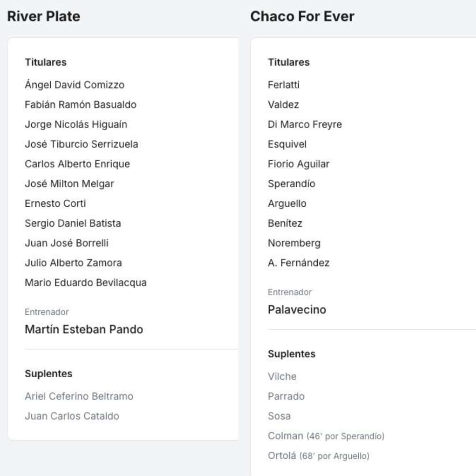Select Chaco coach Palavecino
The height and width of the screenshot is (476, 476).
tap(297, 309)
